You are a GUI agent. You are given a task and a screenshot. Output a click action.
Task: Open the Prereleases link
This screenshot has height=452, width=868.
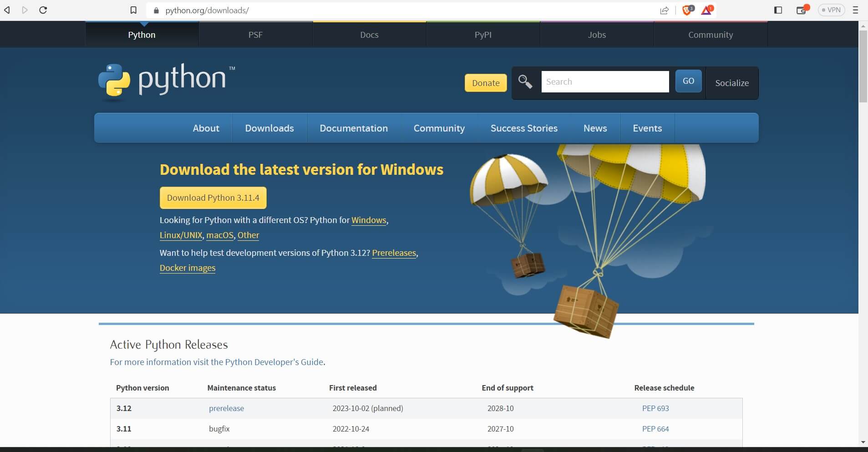[x=394, y=253]
